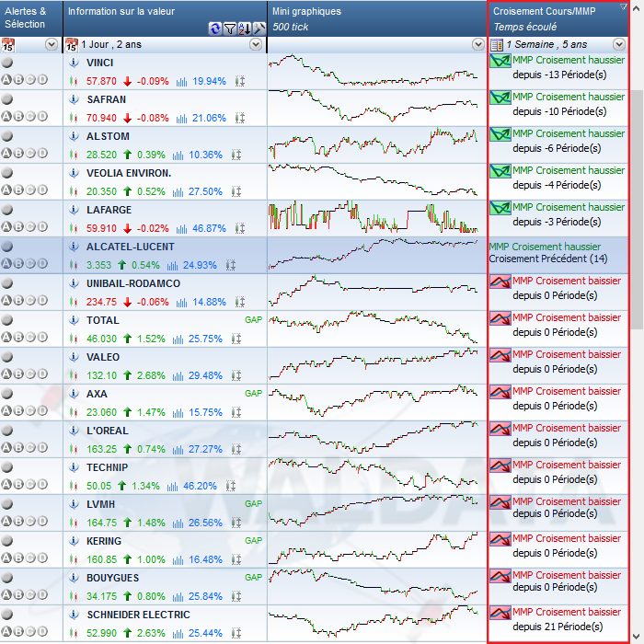Open the Mini graphiques column dropdown
This screenshot has height=644, width=644.
coord(478,44)
